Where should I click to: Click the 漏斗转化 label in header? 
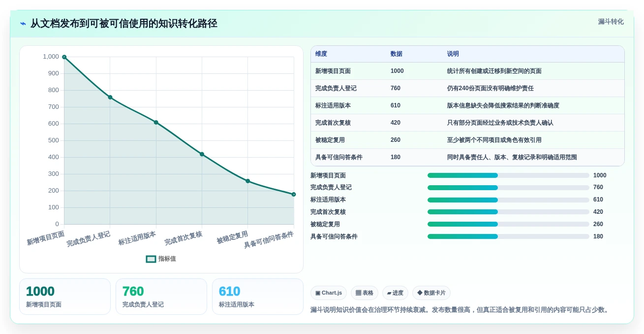[x=611, y=22]
